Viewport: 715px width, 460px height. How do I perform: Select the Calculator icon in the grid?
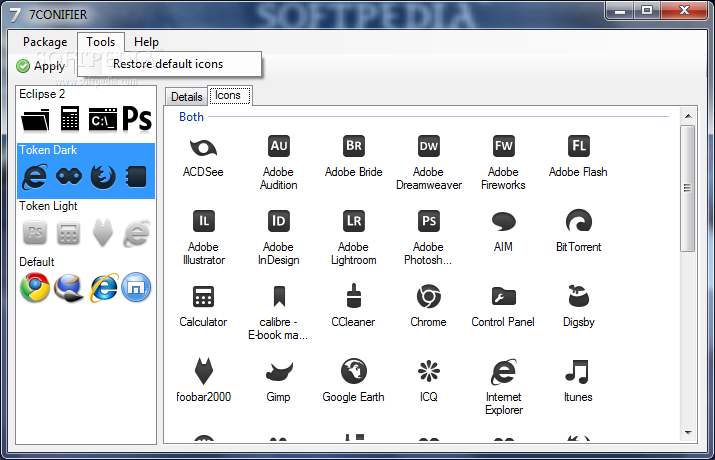click(203, 297)
